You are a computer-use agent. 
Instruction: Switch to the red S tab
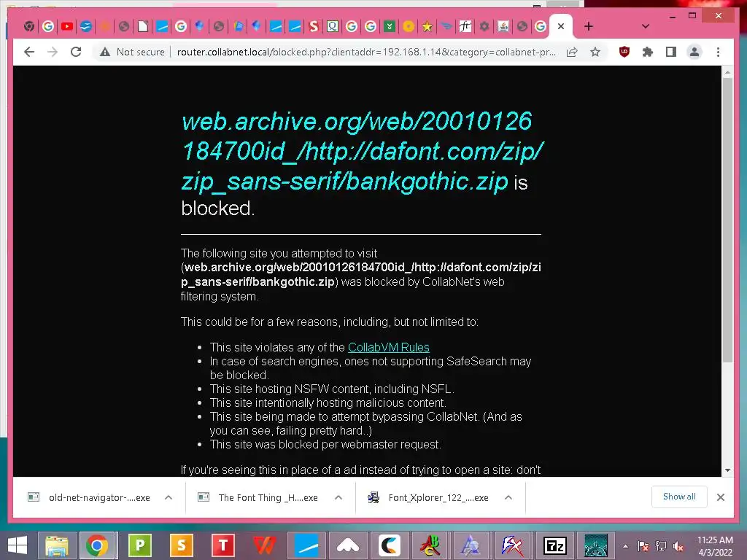pyautogui.click(x=314, y=27)
